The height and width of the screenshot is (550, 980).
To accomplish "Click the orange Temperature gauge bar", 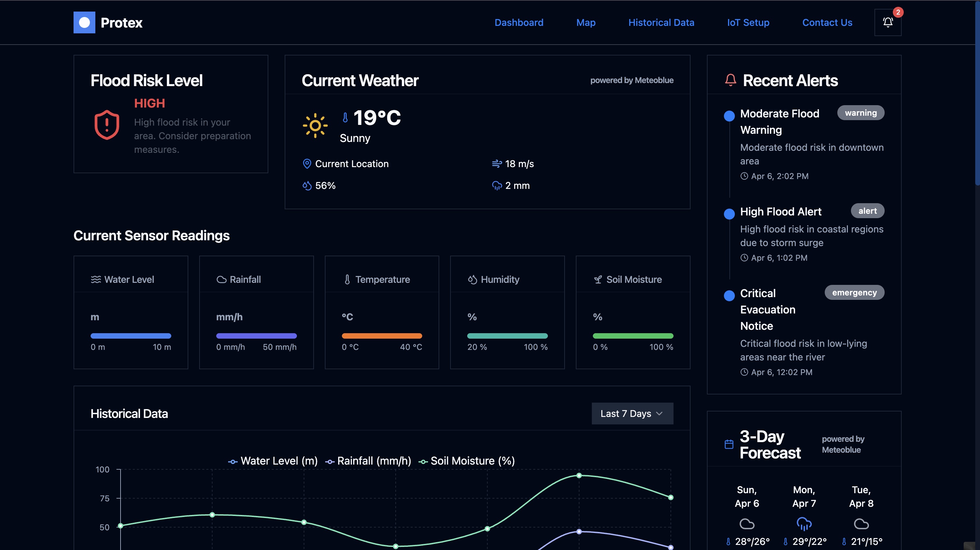I will [x=382, y=336].
